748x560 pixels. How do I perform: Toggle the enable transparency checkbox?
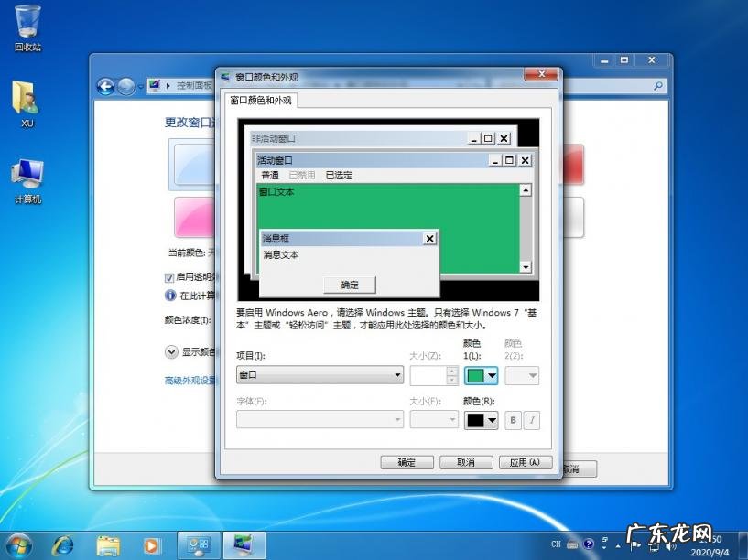point(169,277)
